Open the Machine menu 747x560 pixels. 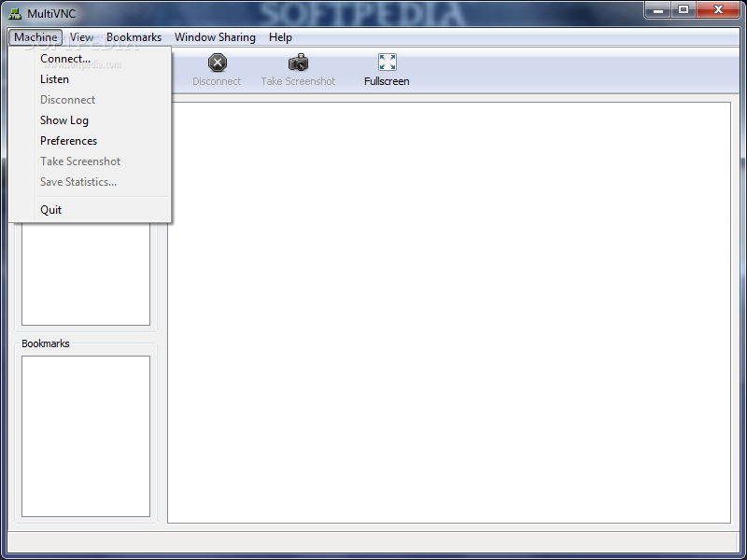pyautogui.click(x=35, y=37)
